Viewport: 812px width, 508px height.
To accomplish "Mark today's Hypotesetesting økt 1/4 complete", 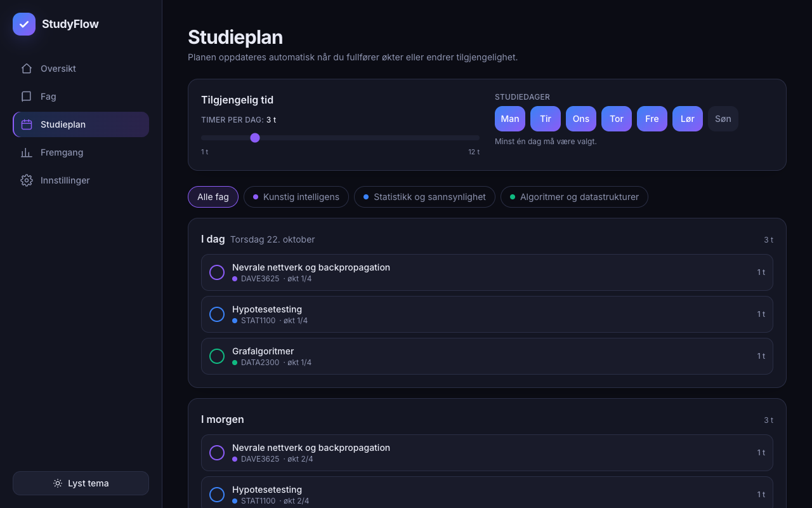I will tap(217, 314).
